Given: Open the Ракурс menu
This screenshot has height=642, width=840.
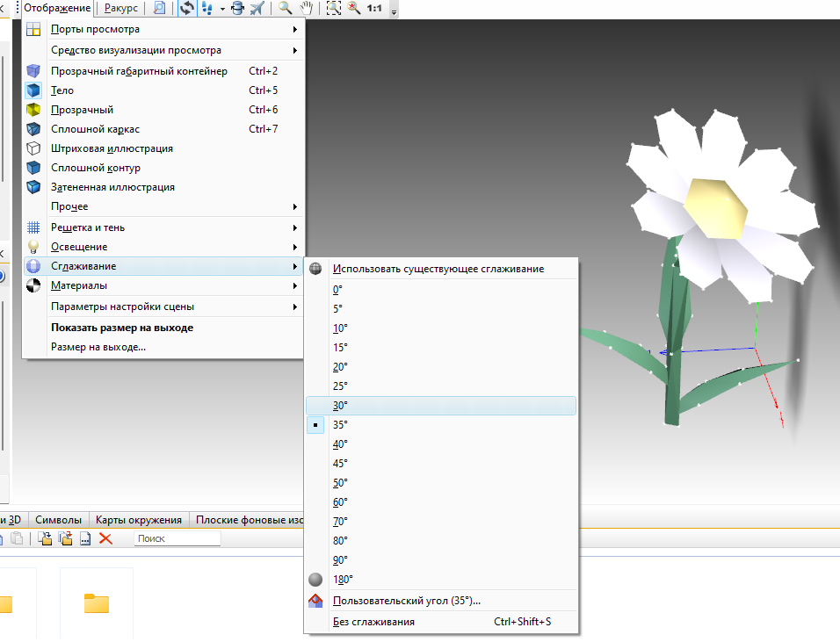Looking at the screenshot, I should click(x=121, y=8).
